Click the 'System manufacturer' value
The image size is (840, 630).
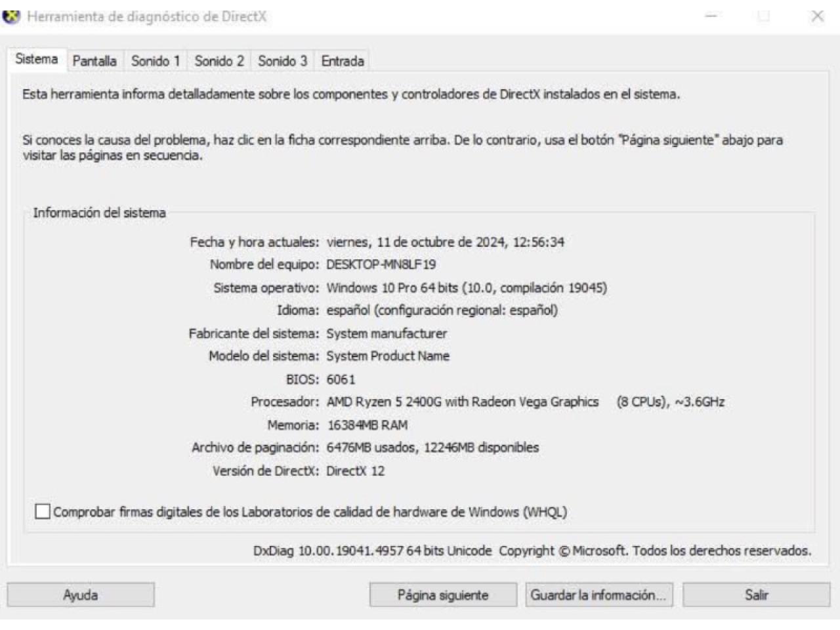point(387,333)
